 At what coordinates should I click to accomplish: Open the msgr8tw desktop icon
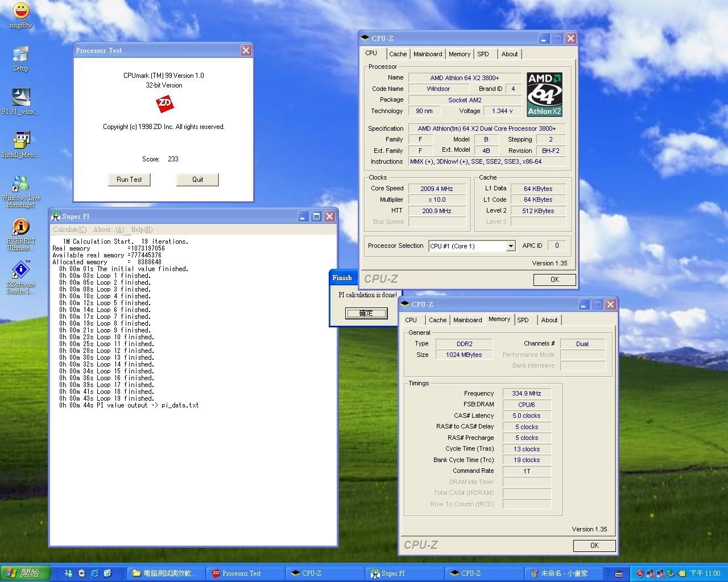(20, 15)
